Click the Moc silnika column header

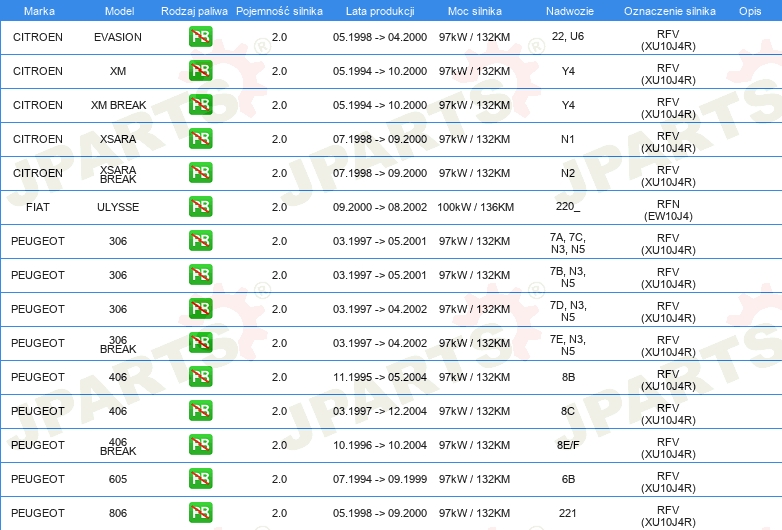click(474, 11)
